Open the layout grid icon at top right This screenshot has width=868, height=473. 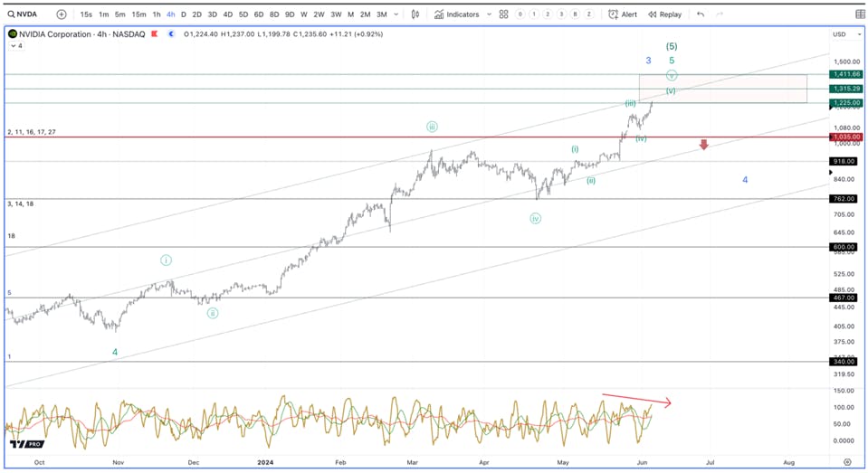860,14
